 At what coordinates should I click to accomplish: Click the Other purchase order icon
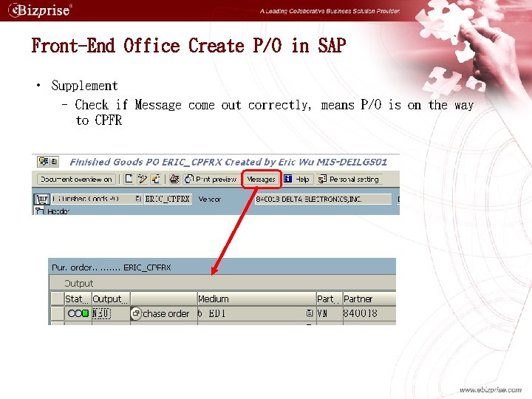click(x=156, y=179)
